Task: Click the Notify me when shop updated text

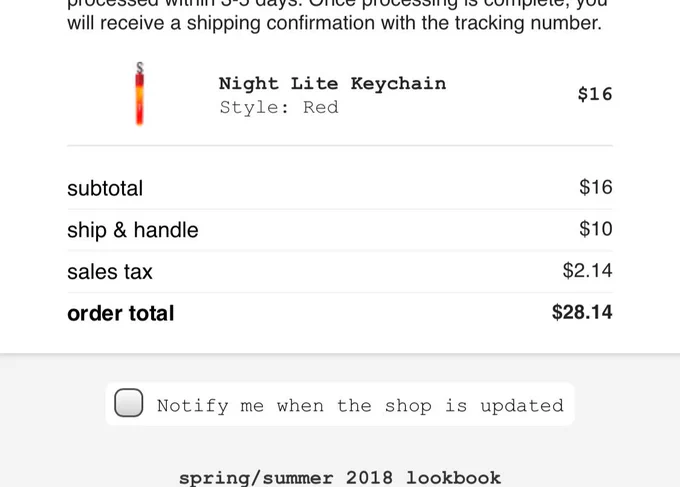Action: coord(360,406)
